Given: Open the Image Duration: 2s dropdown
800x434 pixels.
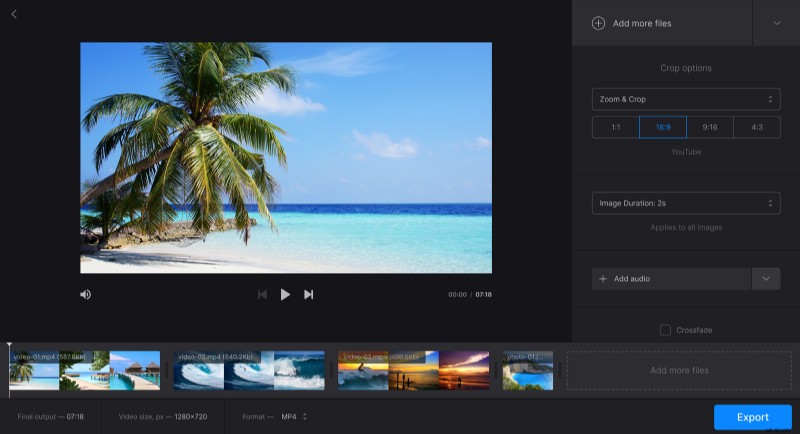Looking at the screenshot, I should tap(686, 203).
